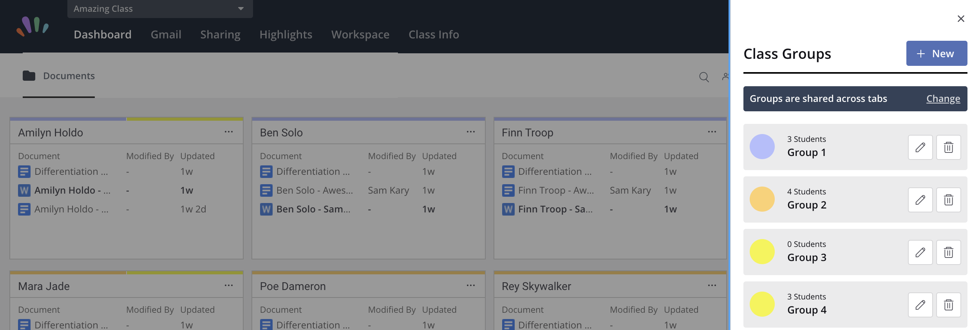This screenshot has height=330, width=980.
Task: Edit Group 1 with pencil icon
Action: tap(920, 147)
